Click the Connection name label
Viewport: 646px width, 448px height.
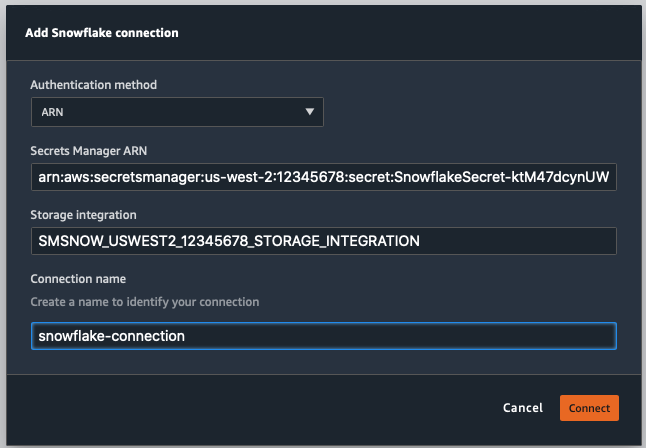click(x=77, y=279)
